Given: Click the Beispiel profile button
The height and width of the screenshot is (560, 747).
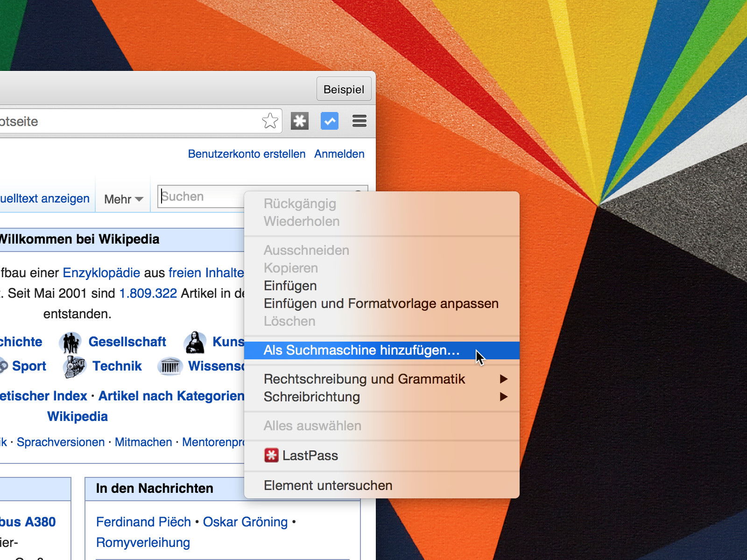Looking at the screenshot, I should pyautogui.click(x=344, y=89).
